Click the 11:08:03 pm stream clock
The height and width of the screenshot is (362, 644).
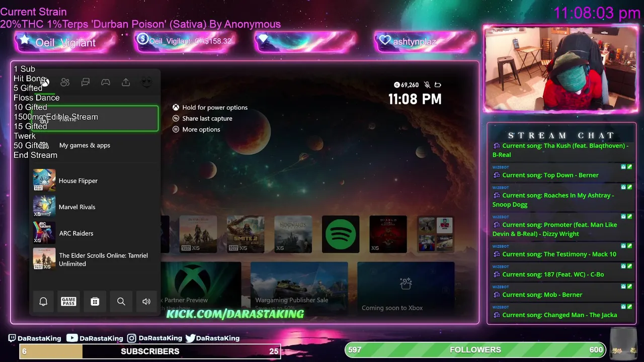(597, 13)
